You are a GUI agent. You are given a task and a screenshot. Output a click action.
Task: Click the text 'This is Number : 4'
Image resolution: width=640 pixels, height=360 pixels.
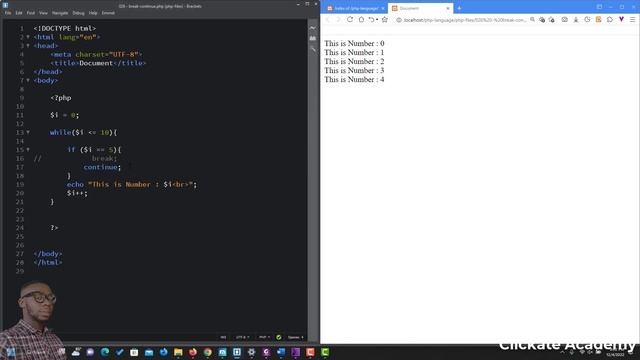click(x=354, y=79)
